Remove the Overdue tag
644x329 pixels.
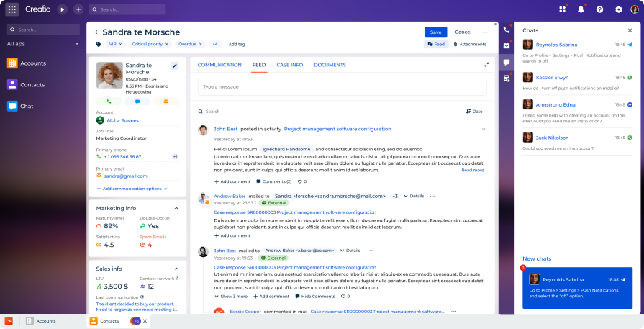click(201, 45)
